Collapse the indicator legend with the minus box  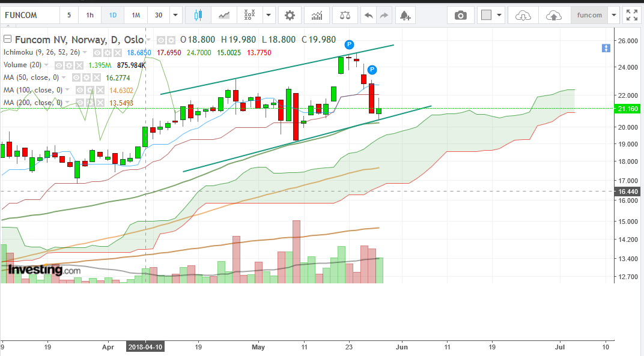7,39
